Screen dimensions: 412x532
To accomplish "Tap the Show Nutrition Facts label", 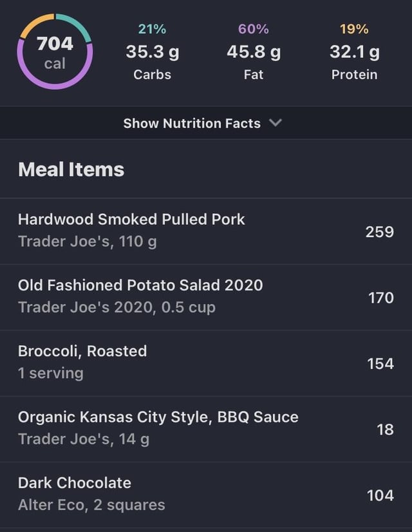I will 192,124.
